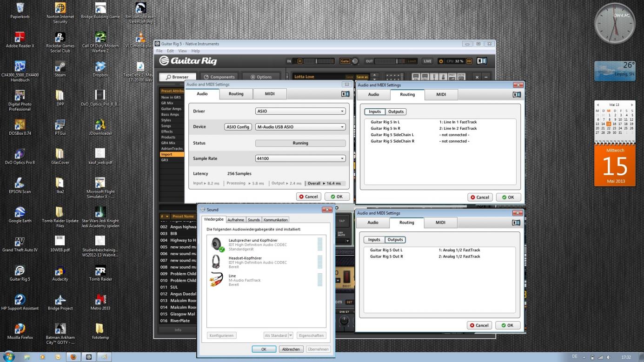Click Cancel in the top Routing dialog
Viewport: 644px width, 362px height.
pos(480,197)
